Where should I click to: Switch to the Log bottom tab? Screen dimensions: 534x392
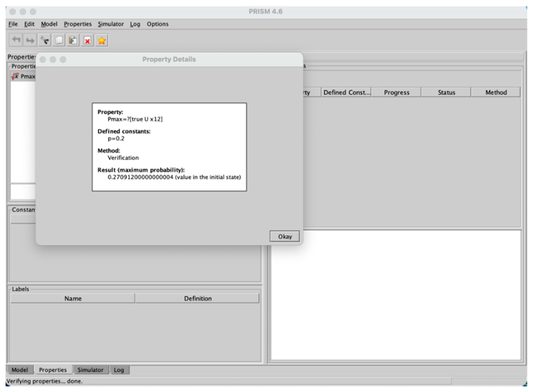point(119,370)
